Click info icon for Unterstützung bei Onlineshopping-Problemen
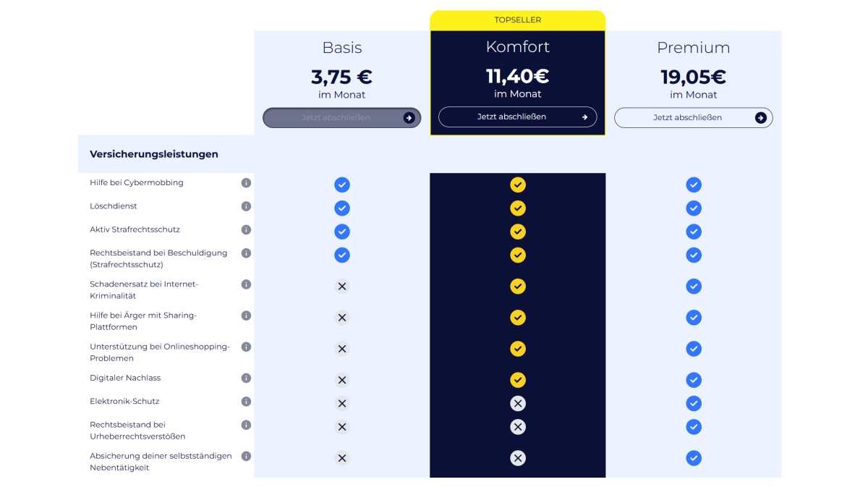The image size is (868, 495). [x=246, y=347]
